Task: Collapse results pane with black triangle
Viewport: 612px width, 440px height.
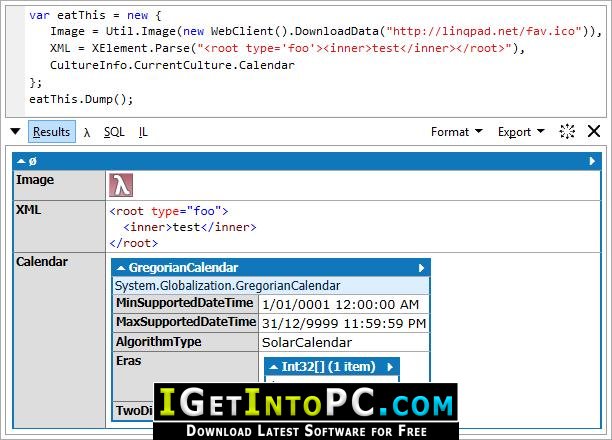Action: tap(15, 132)
